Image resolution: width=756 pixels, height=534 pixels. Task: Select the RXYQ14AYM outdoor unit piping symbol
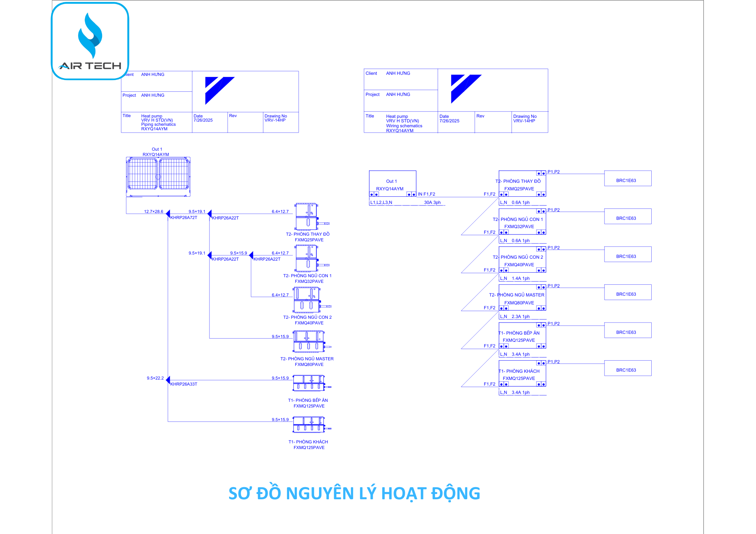click(x=158, y=176)
